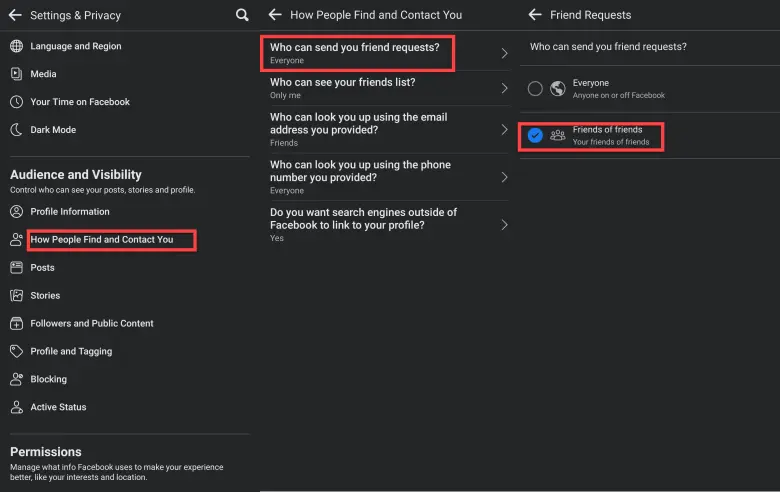Select the Friends of friends radio button
780x492 pixels.
pos(535,135)
